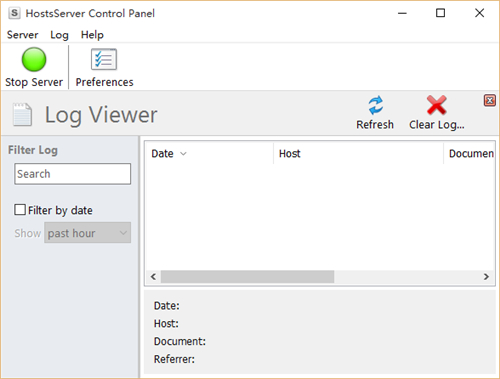Click inside the Search filter field
This screenshot has height=379, width=500.
pyautogui.click(x=73, y=174)
